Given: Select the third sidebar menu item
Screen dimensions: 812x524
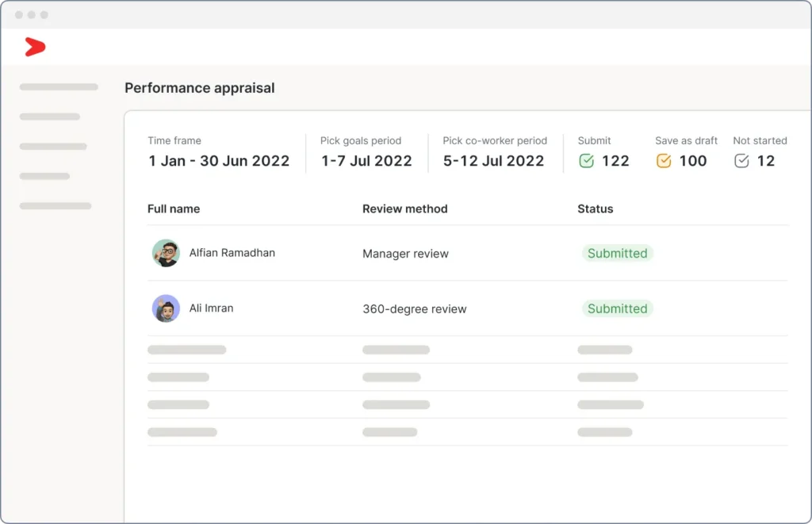Looking at the screenshot, I should [x=53, y=147].
